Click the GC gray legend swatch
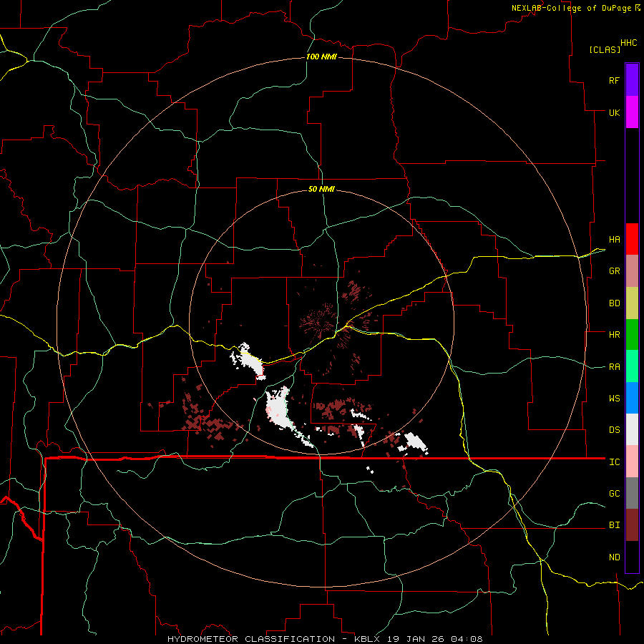 (x=632, y=493)
